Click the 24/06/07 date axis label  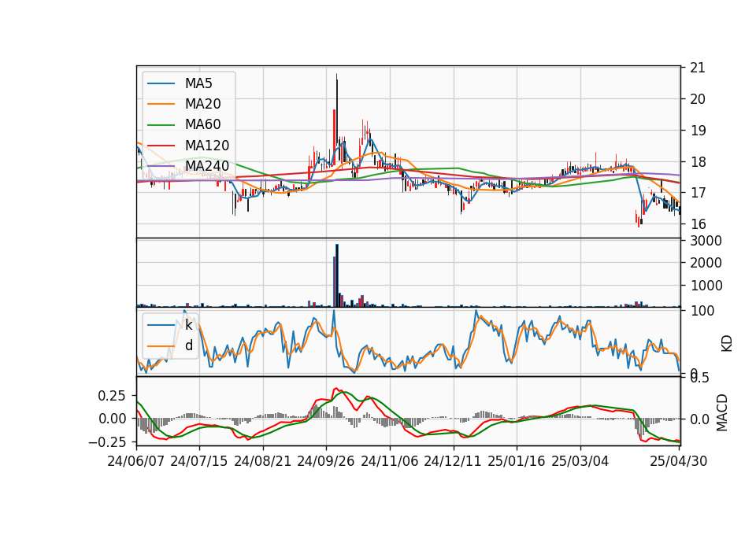click(x=136, y=462)
